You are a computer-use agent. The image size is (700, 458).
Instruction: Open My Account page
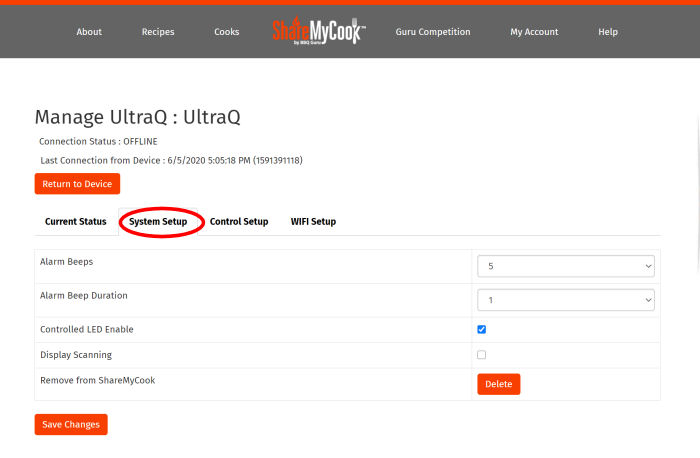pos(534,32)
